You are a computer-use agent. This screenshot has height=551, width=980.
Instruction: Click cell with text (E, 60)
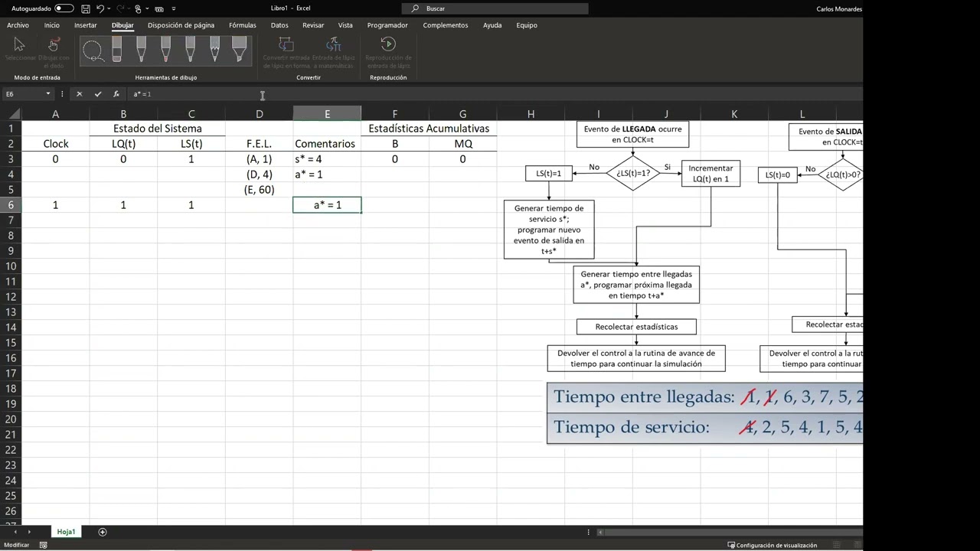point(260,190)
